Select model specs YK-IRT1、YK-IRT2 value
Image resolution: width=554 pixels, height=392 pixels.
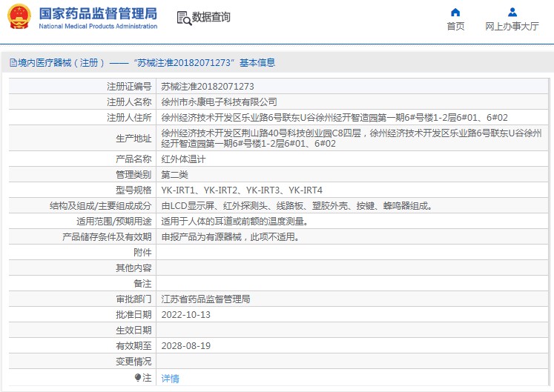242,190
